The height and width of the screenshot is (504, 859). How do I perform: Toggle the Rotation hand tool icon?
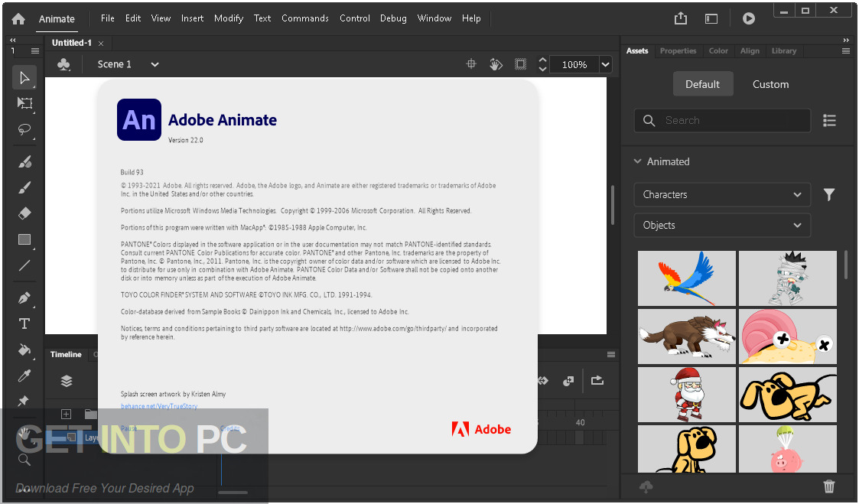(496, 64)
